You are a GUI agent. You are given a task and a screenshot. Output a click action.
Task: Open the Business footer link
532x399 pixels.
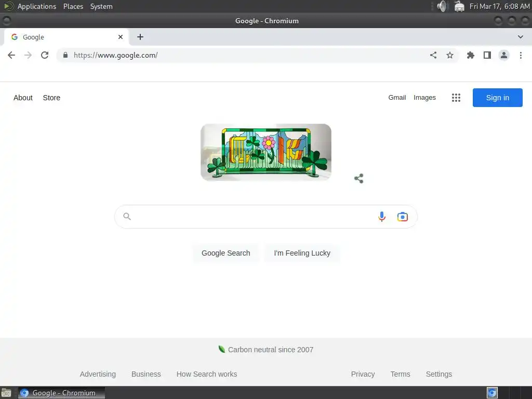point(146,374)
